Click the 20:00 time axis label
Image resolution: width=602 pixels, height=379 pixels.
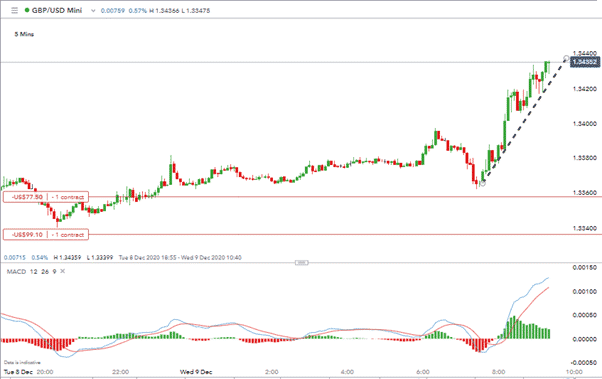point(45,372)
